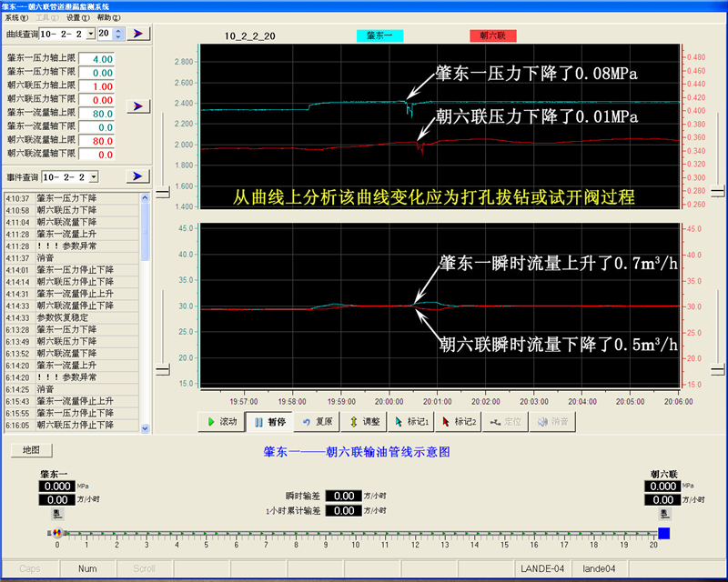Apply axis limits with the middle arrow button
Image resolution: width=728 pixels, height=582 pixels.
137,106
